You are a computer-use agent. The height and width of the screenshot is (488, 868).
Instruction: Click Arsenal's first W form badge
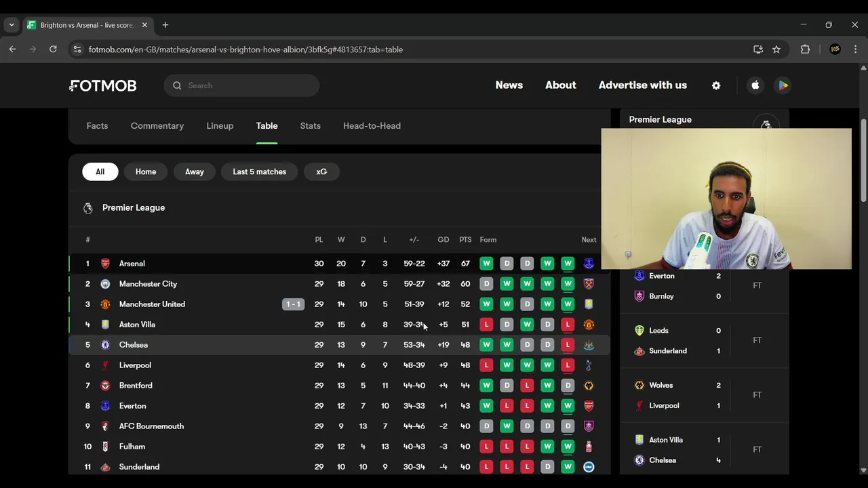coord(486,264)
